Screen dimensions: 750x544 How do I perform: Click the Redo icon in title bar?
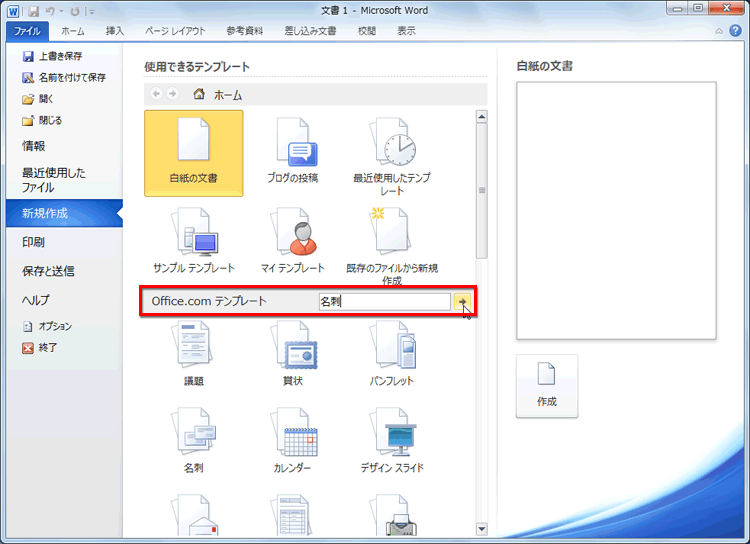[x=75, y=11]
